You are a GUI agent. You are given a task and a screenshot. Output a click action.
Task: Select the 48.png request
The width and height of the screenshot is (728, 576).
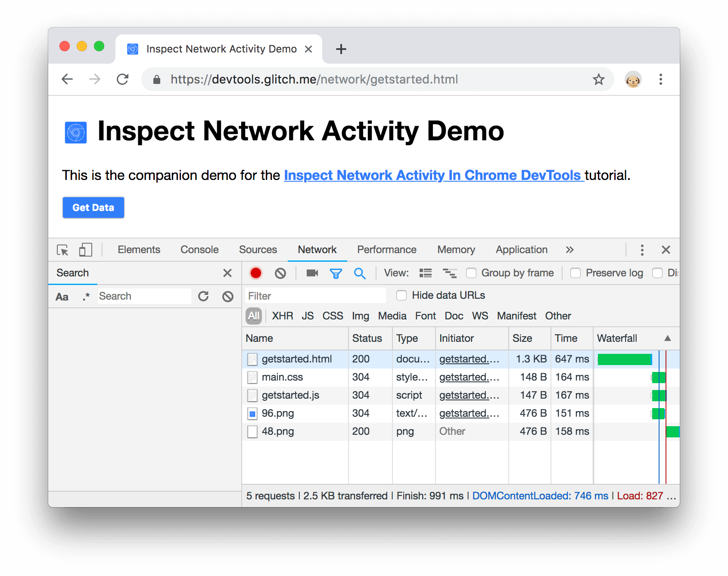460,431
